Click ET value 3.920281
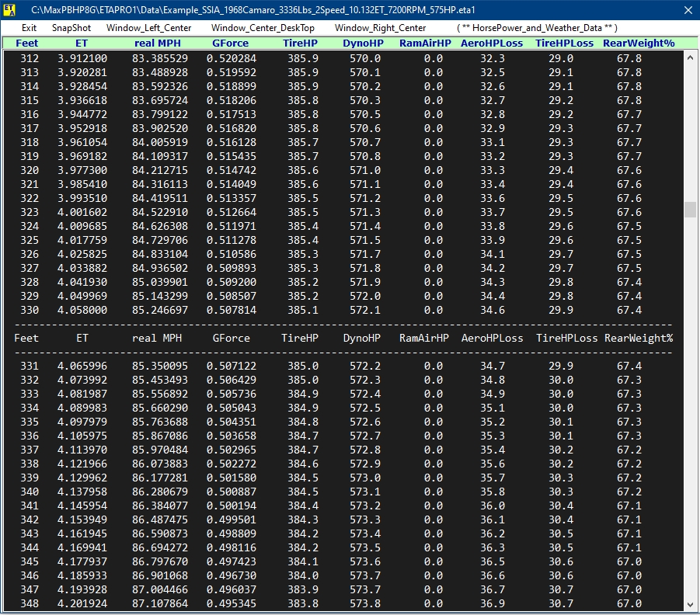This screenshot has width=700, height=615. (82, 72)
